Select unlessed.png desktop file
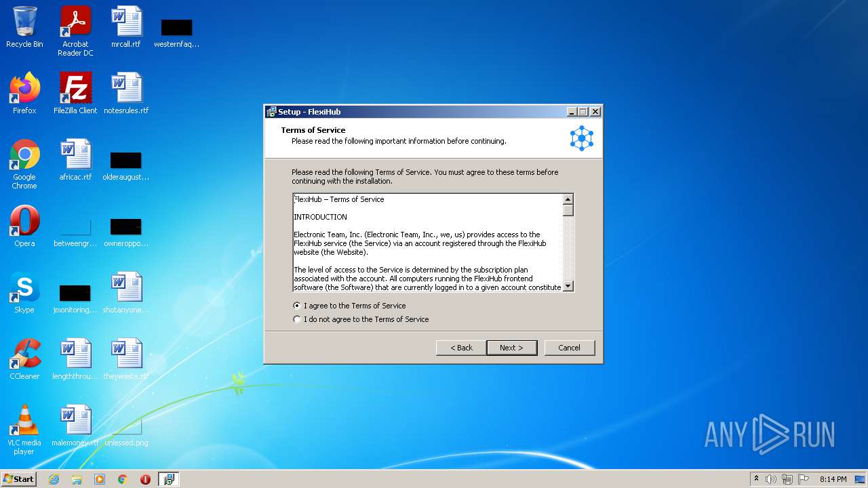This screenshot has height=488, width=868. 126,431
